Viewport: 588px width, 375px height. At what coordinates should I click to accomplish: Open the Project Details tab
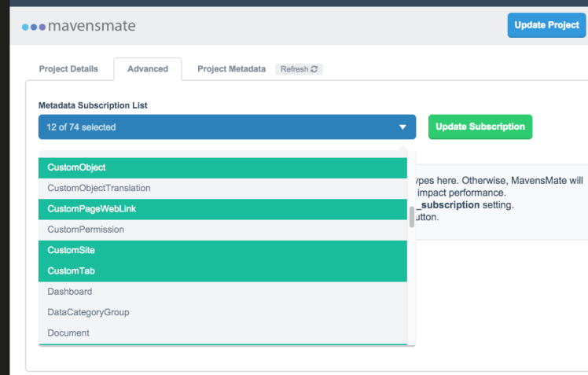pos(69,69)
